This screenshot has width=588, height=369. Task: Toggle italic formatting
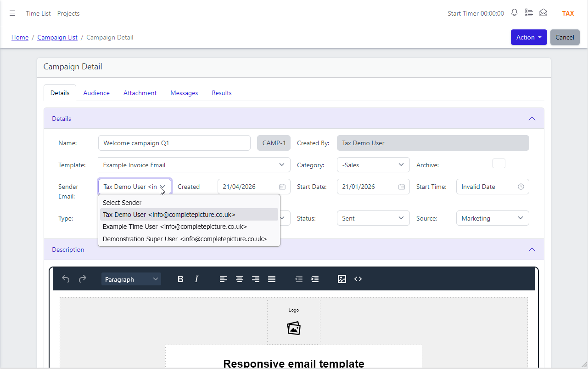pos(196,279)
